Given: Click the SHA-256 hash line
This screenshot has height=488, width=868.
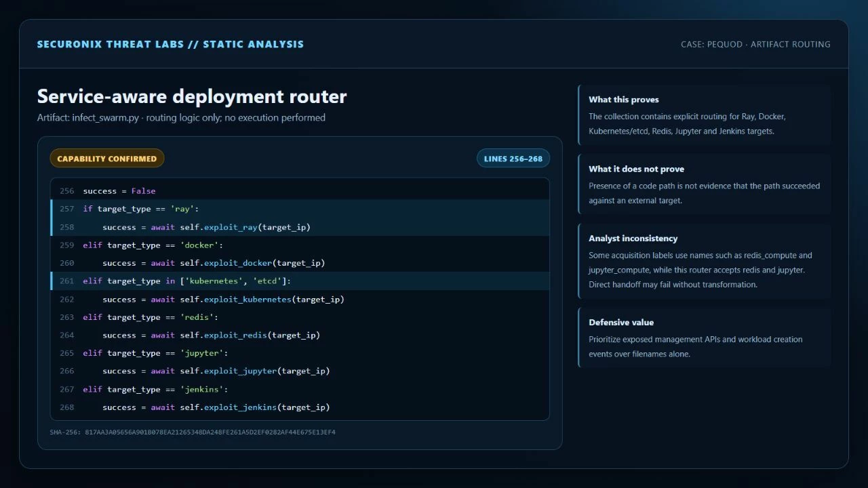Looking at the screenshot, I should [x=193, y=432].
